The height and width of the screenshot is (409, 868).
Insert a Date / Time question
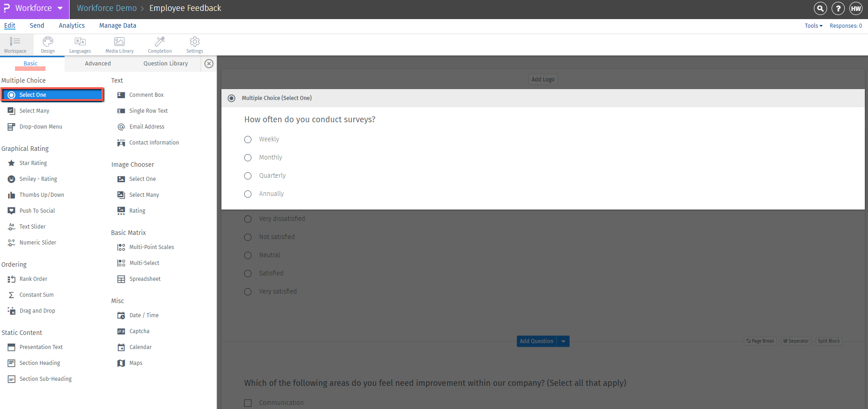(143, 315)
